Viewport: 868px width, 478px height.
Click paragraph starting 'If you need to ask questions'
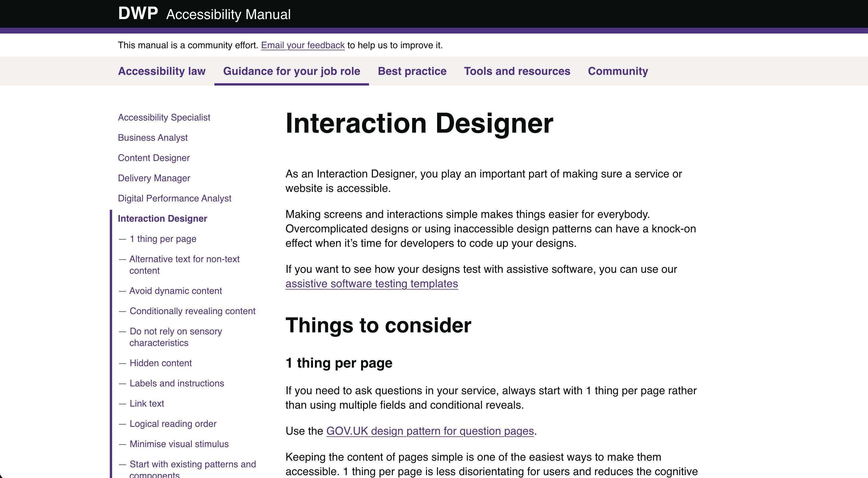(x=491, y=398)
